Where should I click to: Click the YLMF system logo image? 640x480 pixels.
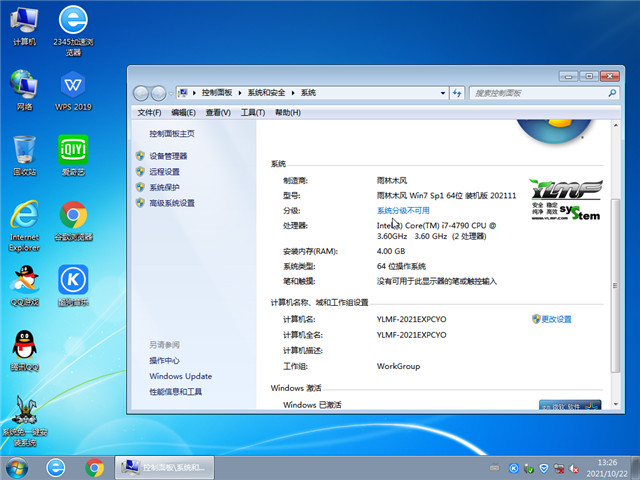coord(566,200)
